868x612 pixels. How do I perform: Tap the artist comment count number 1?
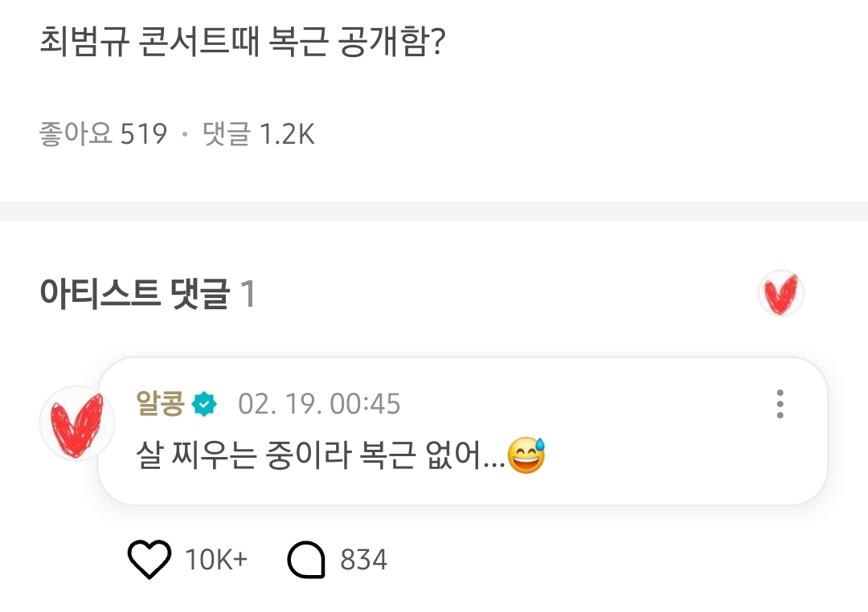click(x=248, y=295)
